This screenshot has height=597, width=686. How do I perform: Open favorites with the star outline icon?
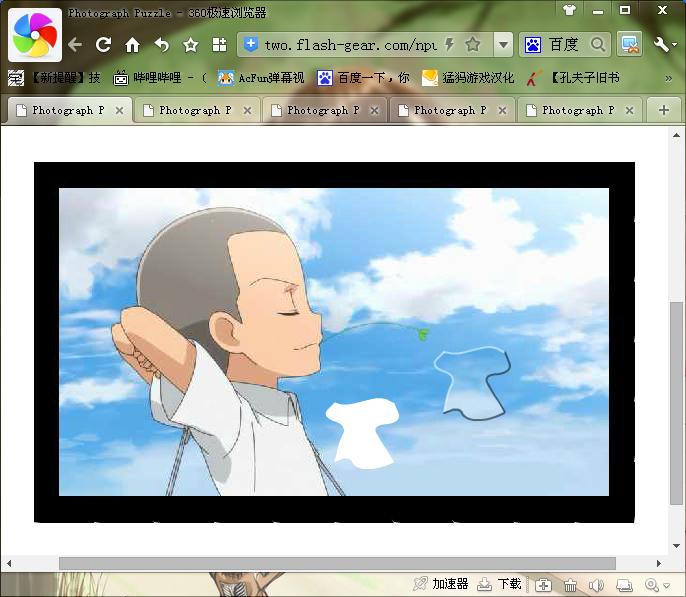(x=191, y=45)
